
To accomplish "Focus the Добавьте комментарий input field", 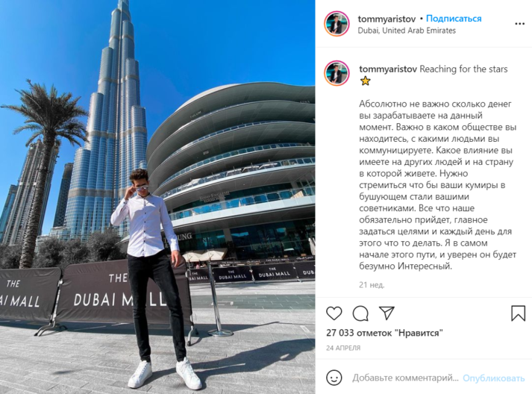I will (405, 378).
